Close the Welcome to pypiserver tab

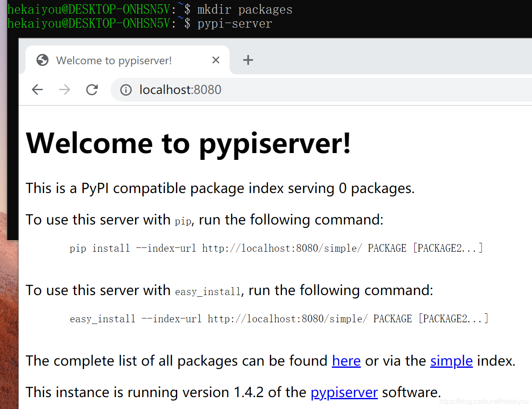click(x=216, y=60)
